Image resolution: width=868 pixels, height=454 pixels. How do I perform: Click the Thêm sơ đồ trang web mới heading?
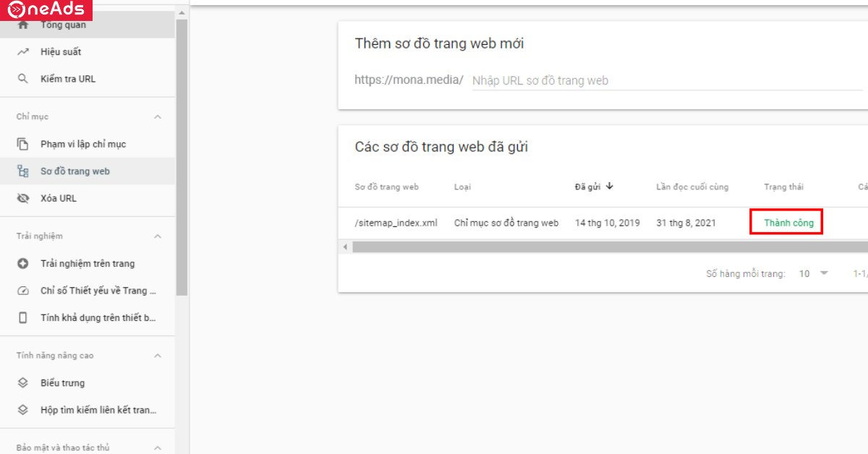click(x=439, y=43)
